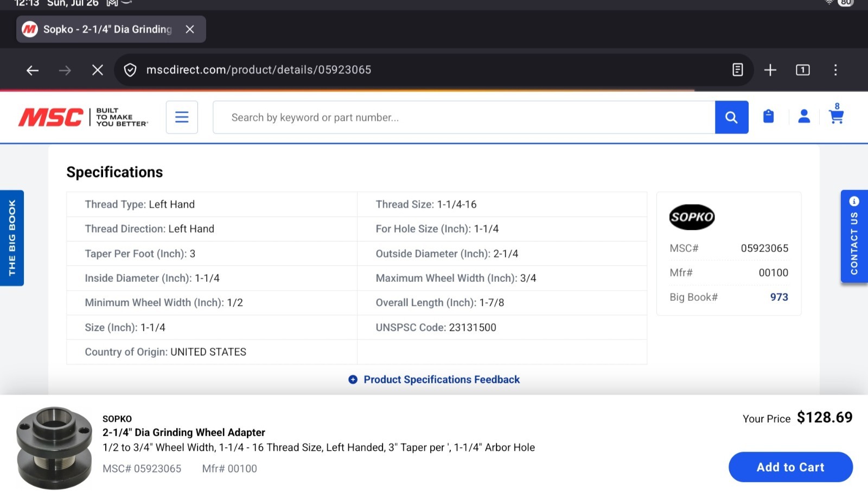
Task: Submit search with magnifying glass button
Action: pyautogui.click(x=732, y=117)
